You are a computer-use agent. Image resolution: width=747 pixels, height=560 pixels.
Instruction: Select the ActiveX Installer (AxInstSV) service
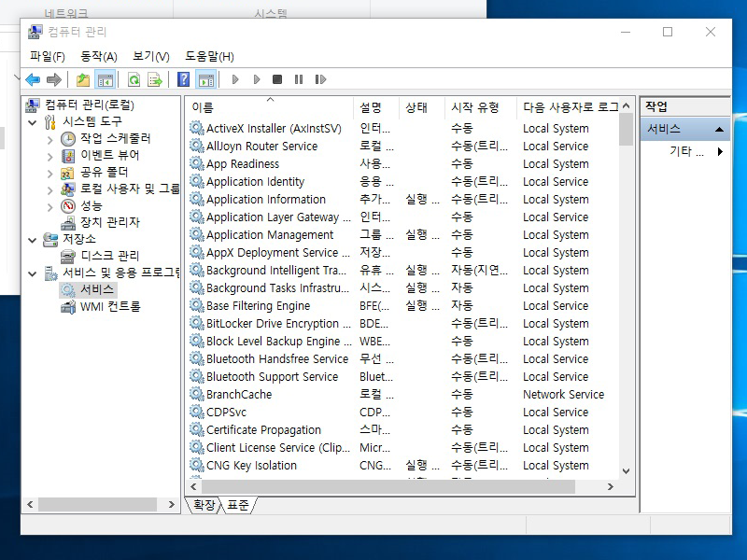click(x=274, y=128)
